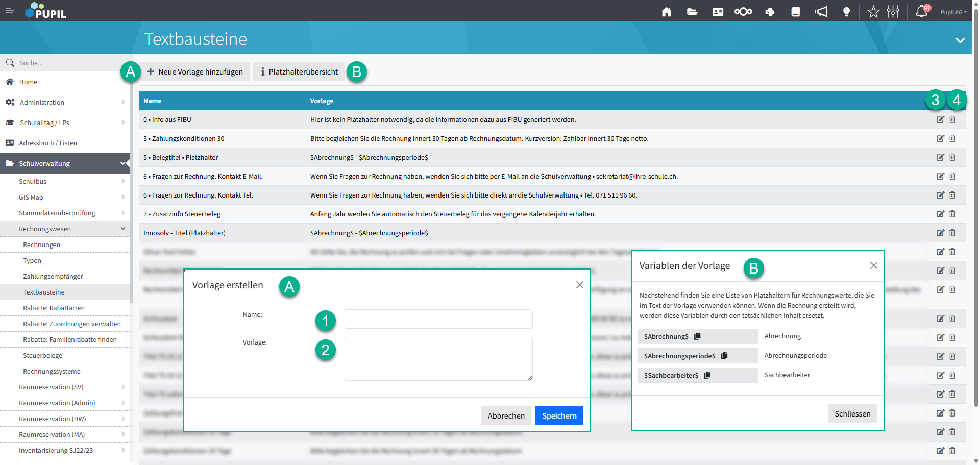The width and height of the screenshot is (980, 465).
Task: Close the 'Variablen der Vorlage' dialog with X
Action: (x=874, y=265)
